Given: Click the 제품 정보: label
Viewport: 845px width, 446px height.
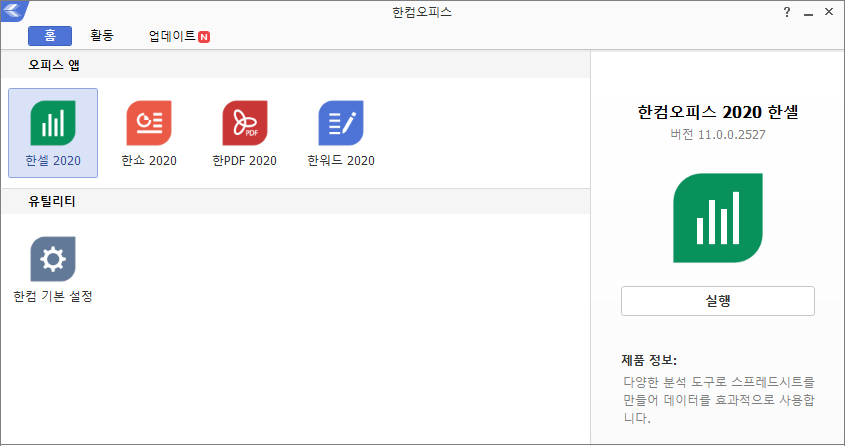Looking at the screenshot, I should 649,360.
